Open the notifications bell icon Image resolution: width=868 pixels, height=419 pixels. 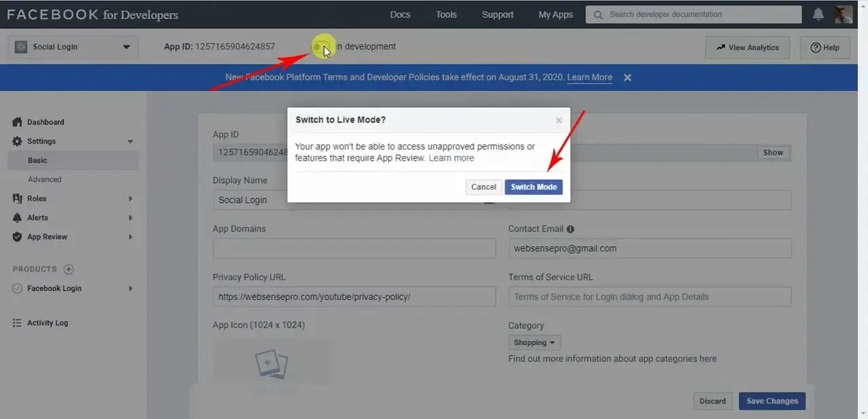(818, 14)
